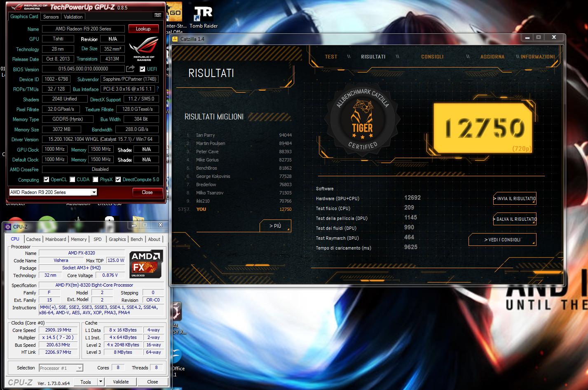Open the Bench tab in CPU-Z

tap(137, 239)
